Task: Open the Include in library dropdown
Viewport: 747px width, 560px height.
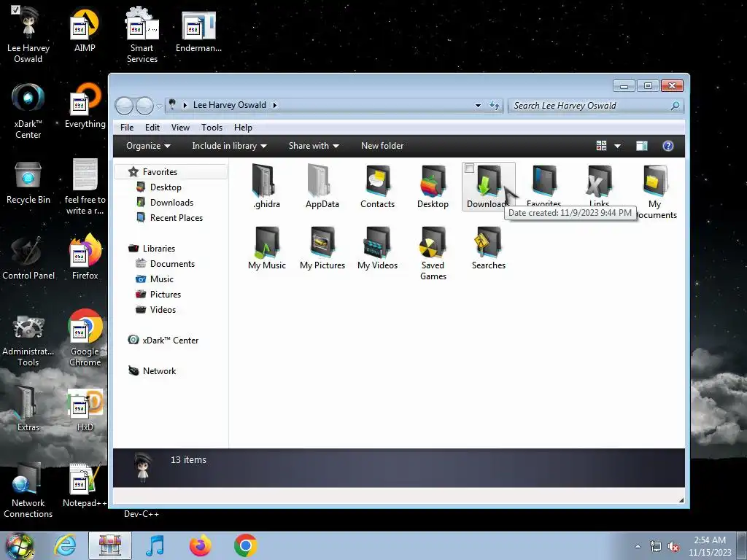Action: (x=229, y=146)
